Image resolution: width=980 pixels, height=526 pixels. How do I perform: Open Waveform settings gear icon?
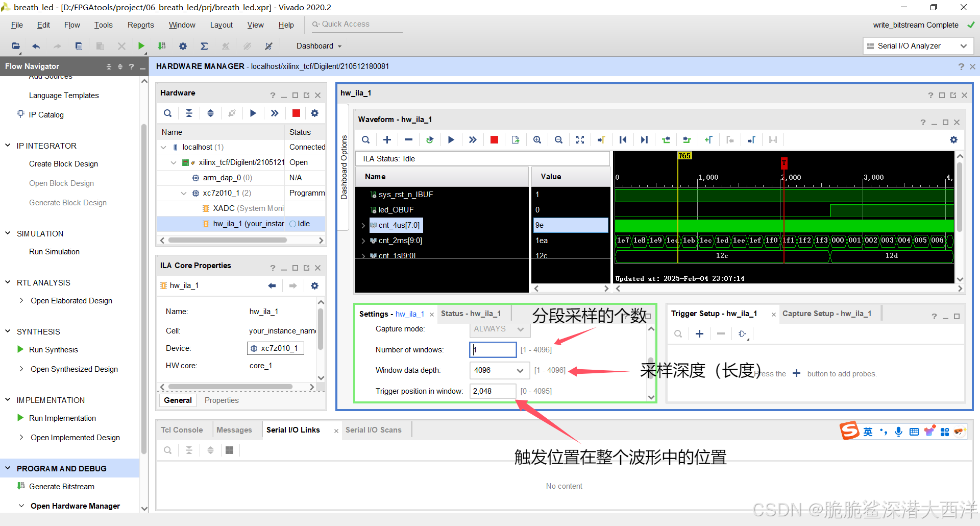pos(953,140)
